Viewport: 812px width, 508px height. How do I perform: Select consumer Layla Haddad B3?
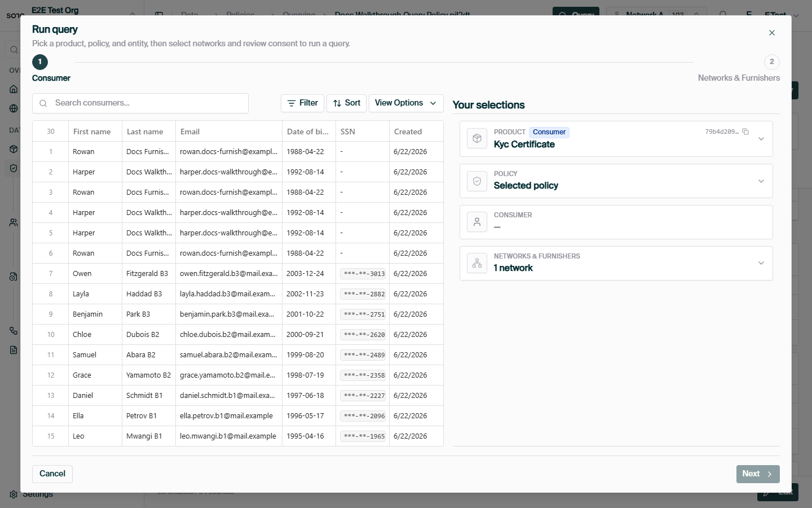point(238,294)
